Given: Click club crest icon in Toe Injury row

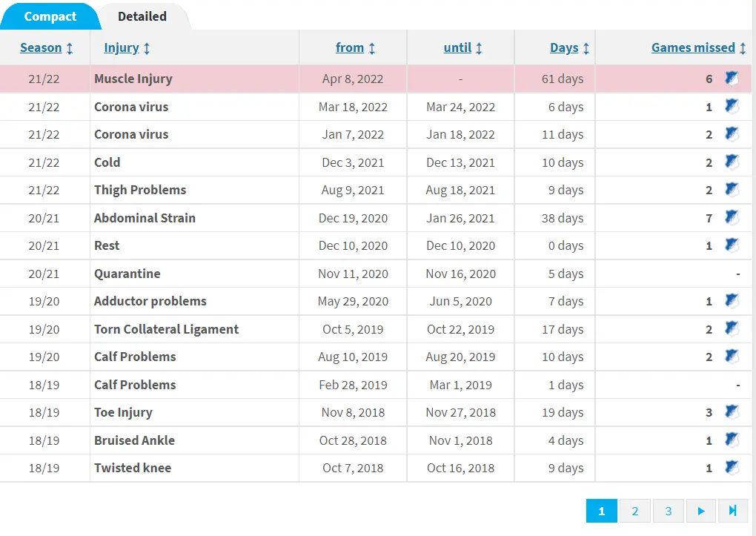Looking at the screenshot, I should 732,412.
